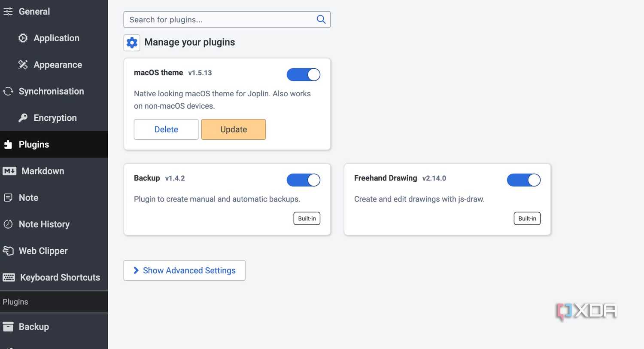Viewport: 644px width, 349px height.
Task: Click the Plugins puzzle piece icon
Action: pos(8,145)
